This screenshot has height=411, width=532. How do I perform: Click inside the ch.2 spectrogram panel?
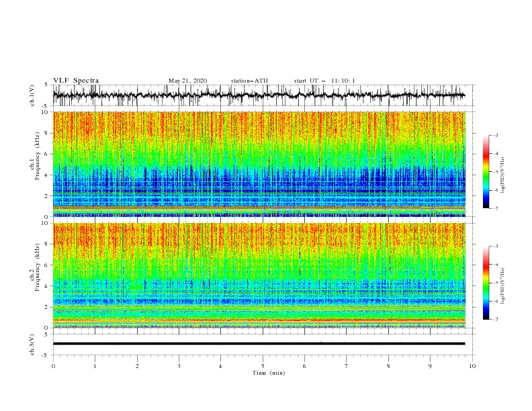point(259,275)
